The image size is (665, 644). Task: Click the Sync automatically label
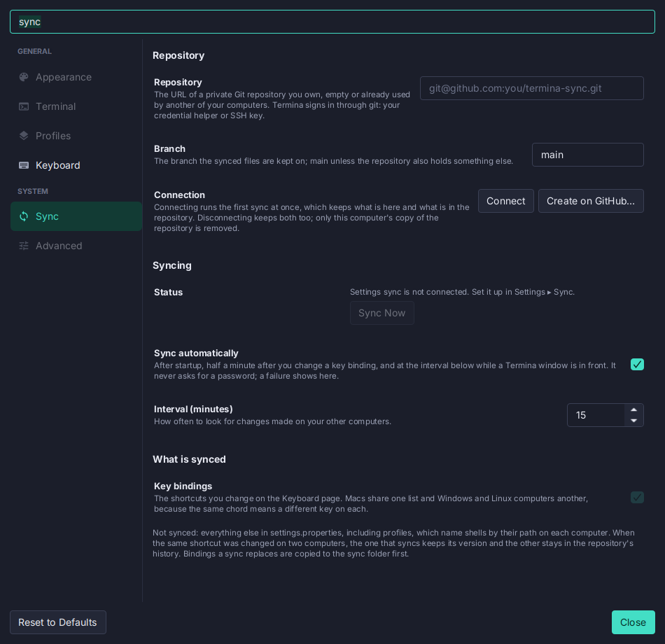coord(196,353)
